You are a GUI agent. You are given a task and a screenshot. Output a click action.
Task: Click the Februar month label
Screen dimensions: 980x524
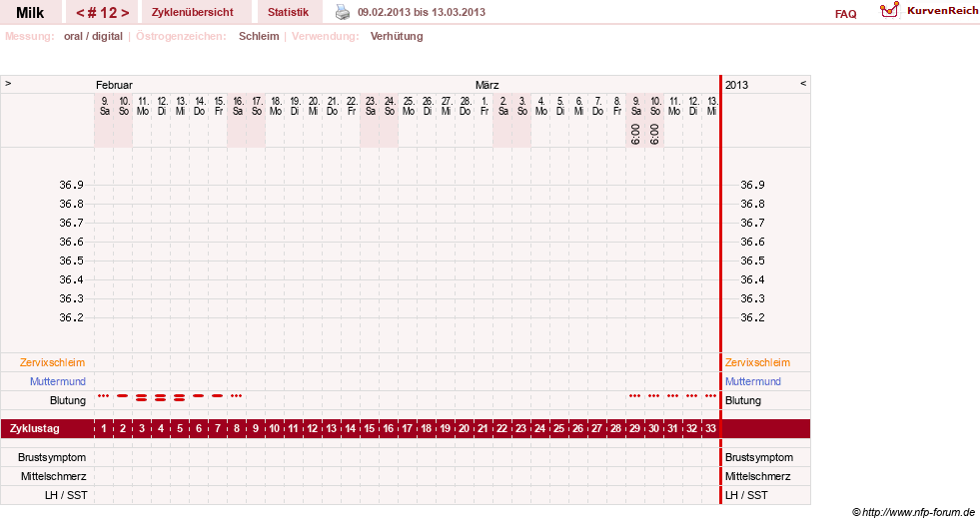(x=114, y=85)
